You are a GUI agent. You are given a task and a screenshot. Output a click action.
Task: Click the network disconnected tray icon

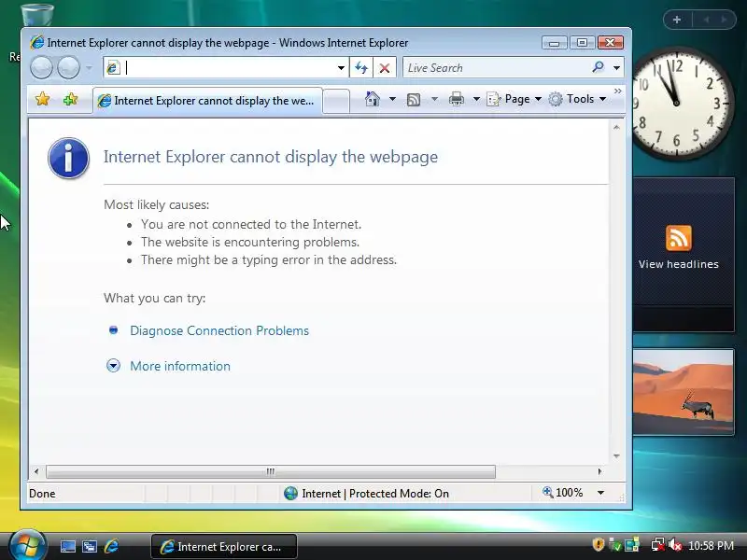click(658, 544)
